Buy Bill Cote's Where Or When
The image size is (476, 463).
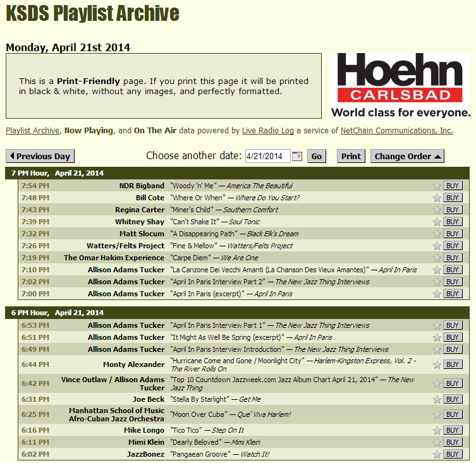coord(453,198)
